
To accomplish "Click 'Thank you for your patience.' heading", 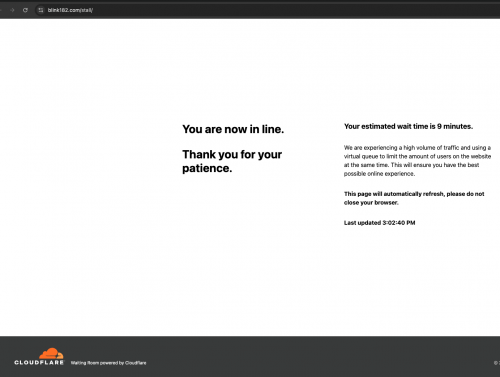I will click(232, 161).
